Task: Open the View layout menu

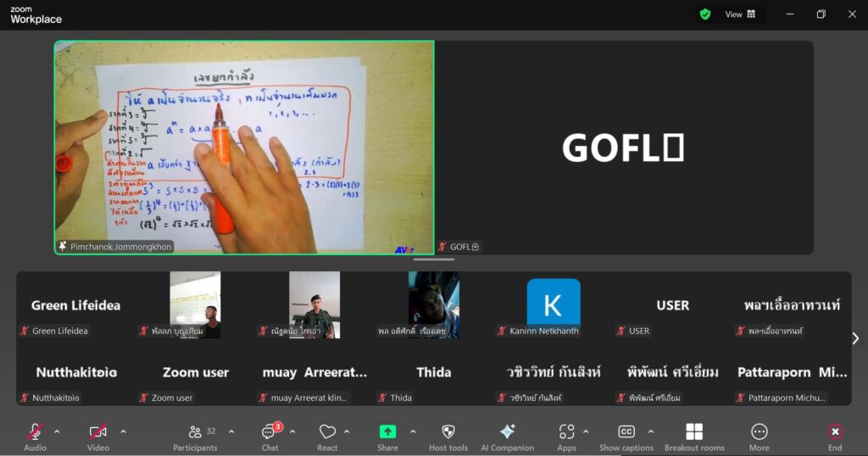Action: tap(740, 14)
